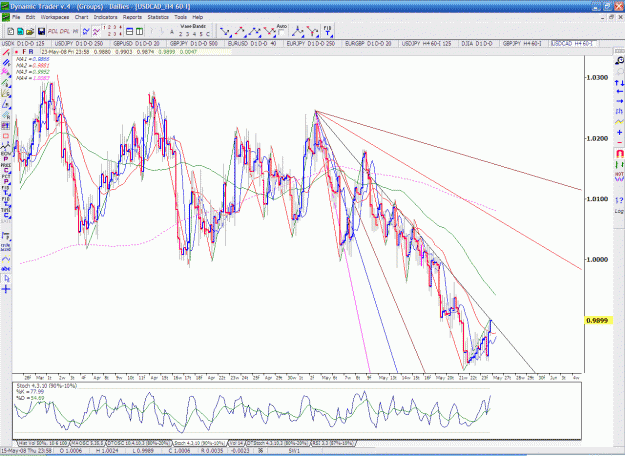The height and width of the screenshot is (456, 625).
Task: Open the Statistics menu
Action: pyautogui.click(x=158, y=17)
